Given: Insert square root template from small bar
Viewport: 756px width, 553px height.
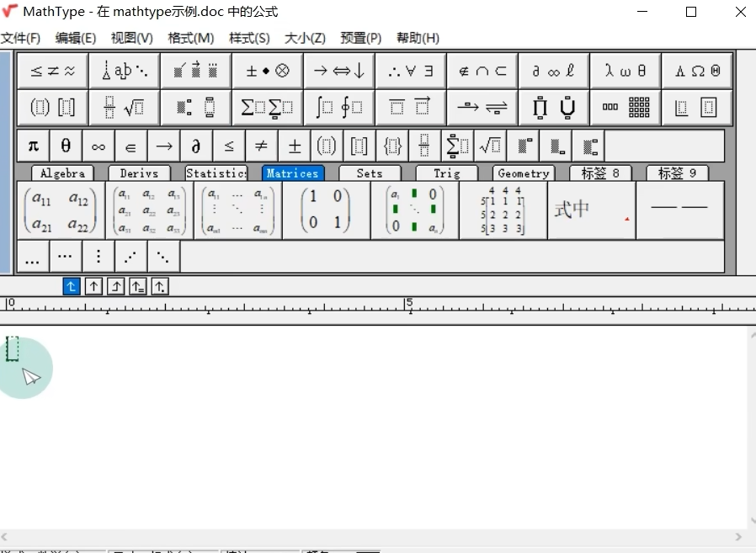Looking at the screenshot, I should click(x=489, y=146).
